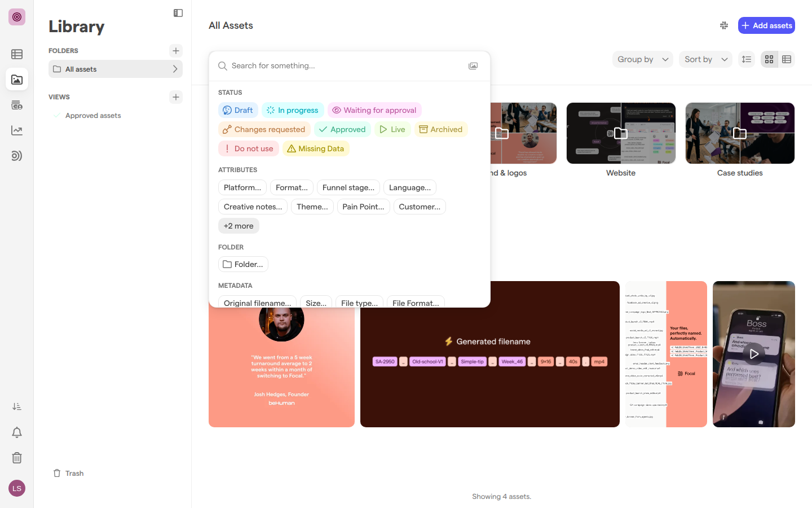This screenshot has width=812, height=508.
Task: Select the Approved assets view
Action: coord(93,115)
